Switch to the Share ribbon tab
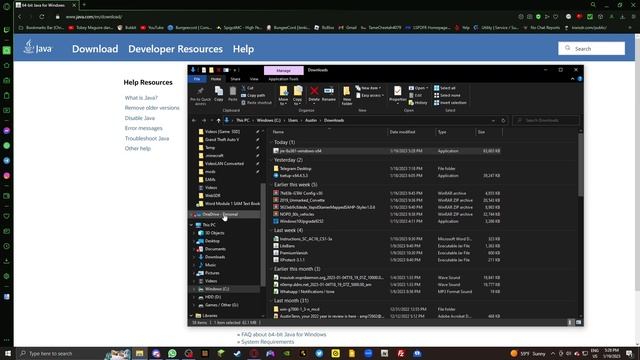The width and height of the screenshot is (640, 360). [x=235, y=79]
